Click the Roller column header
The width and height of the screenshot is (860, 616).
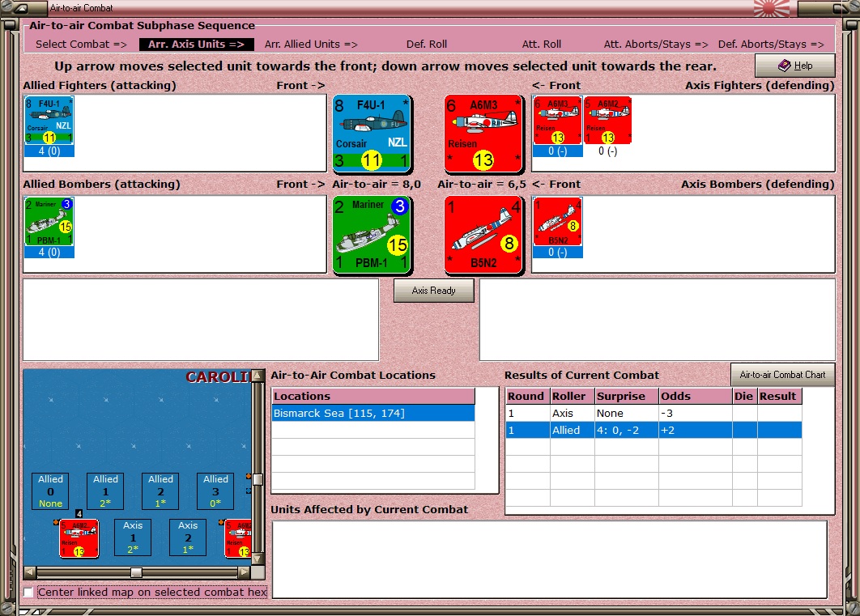tap(572, 397)
